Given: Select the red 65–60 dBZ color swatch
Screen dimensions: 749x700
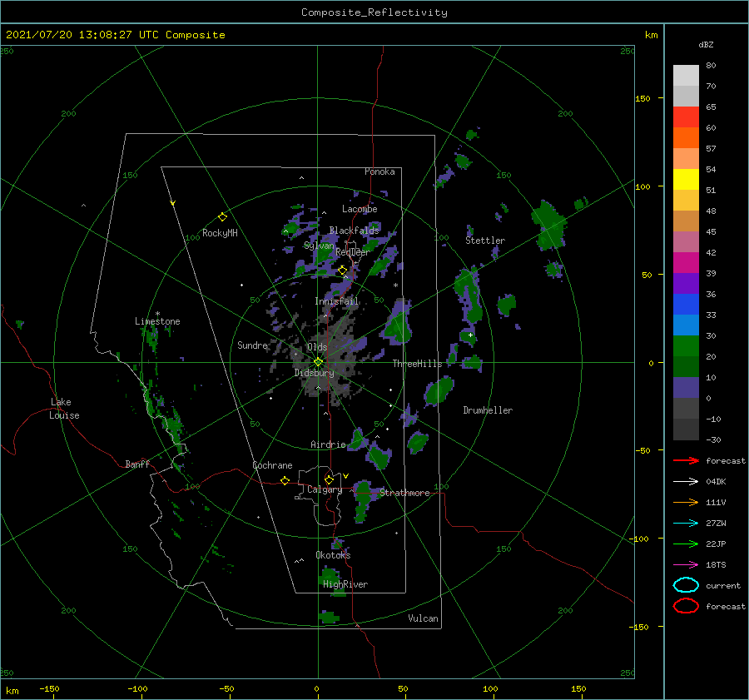Looking at the screenshot, I should tap(686, 117).
